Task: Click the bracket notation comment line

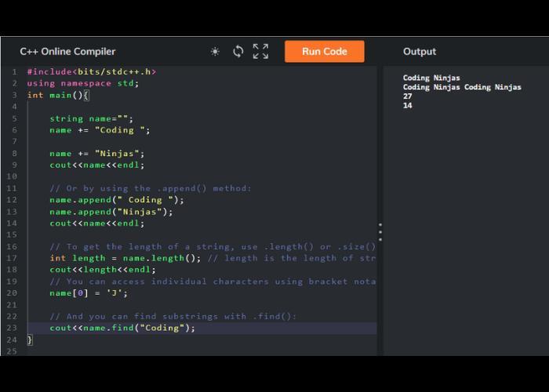Action: coord(213,281)
